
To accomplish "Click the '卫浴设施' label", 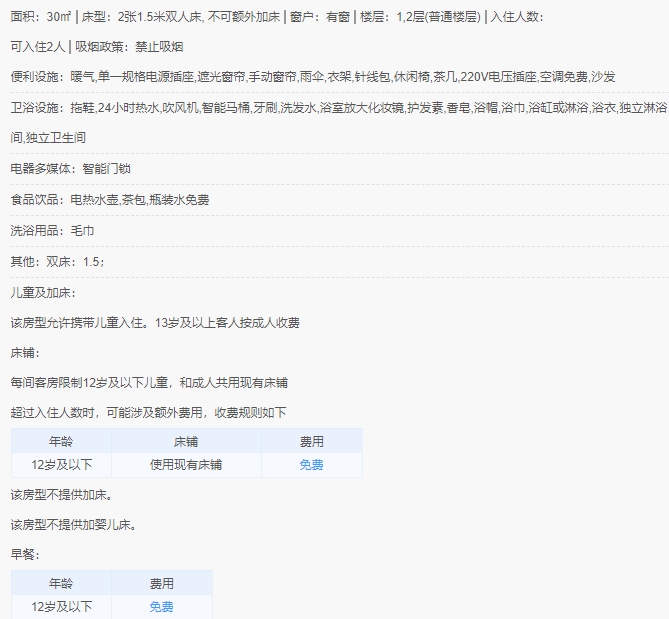I will [35, 108].
